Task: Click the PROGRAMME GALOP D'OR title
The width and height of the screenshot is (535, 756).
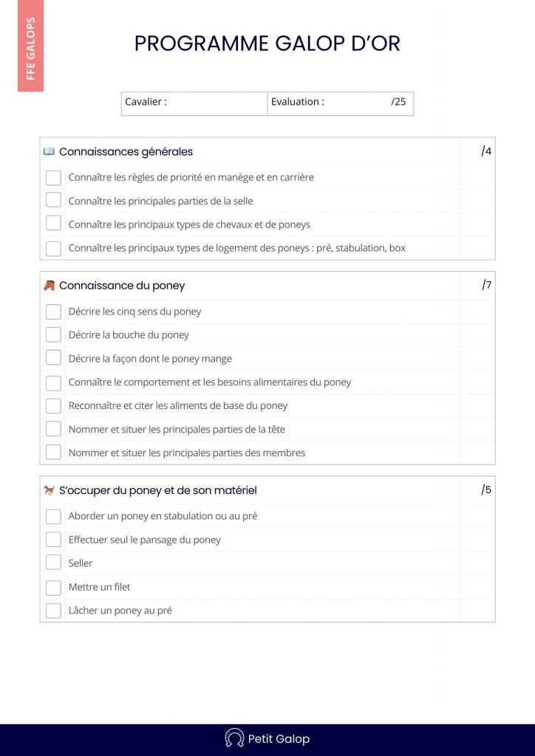Action: click(267, 44)
